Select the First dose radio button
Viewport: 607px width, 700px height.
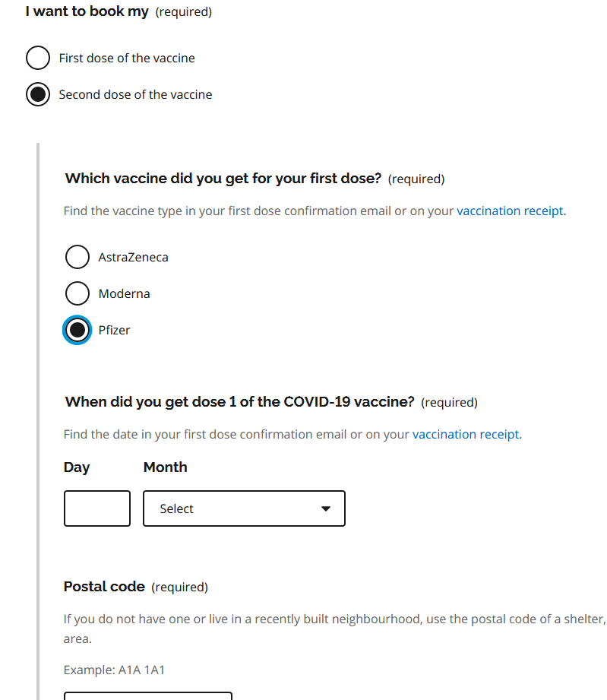[x=38, y=58]
